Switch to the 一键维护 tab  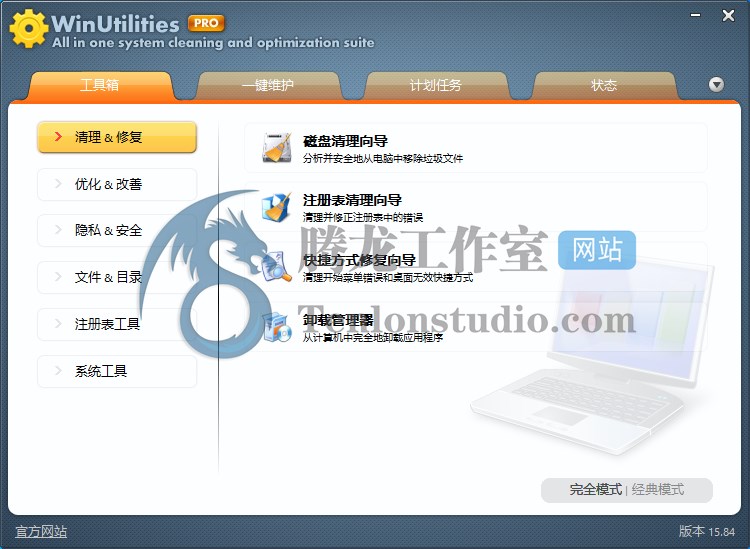[268, 86]
